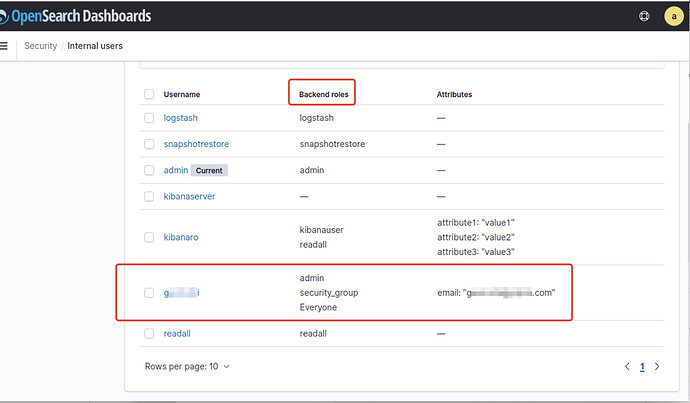
Task: Check the kibanaro user checkbox
Action: click(x=149, y=237)
